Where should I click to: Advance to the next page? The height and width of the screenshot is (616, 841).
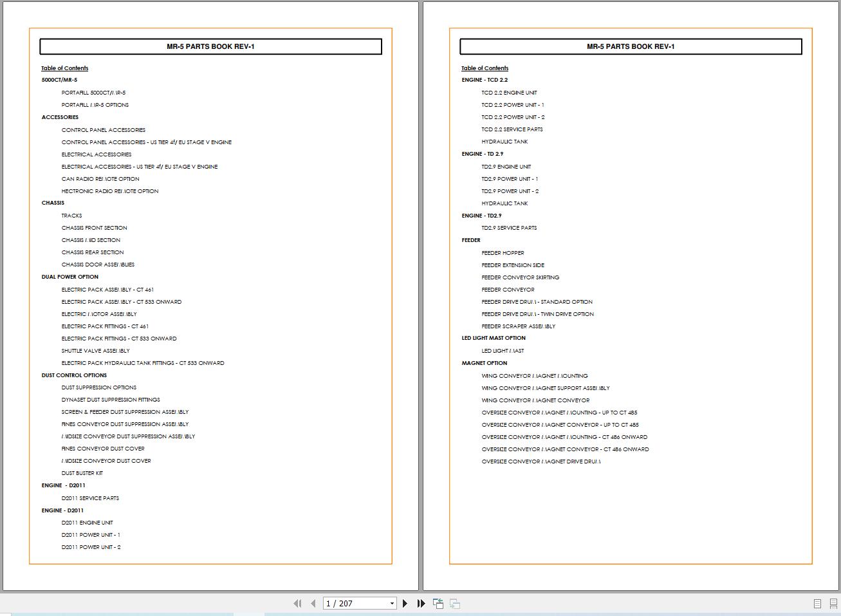click(x=405, y=603)
